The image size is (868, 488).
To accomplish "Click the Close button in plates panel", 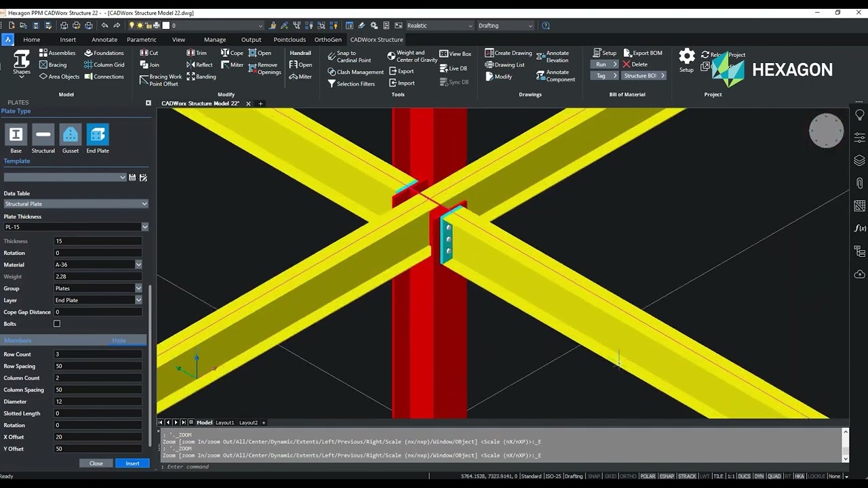I will pos(96,464).
